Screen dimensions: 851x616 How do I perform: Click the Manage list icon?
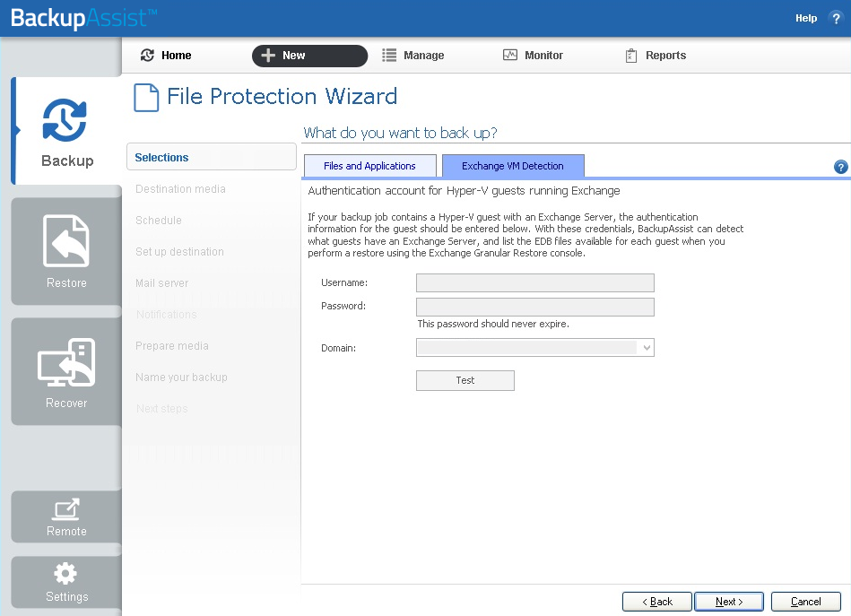pos(389,56)
